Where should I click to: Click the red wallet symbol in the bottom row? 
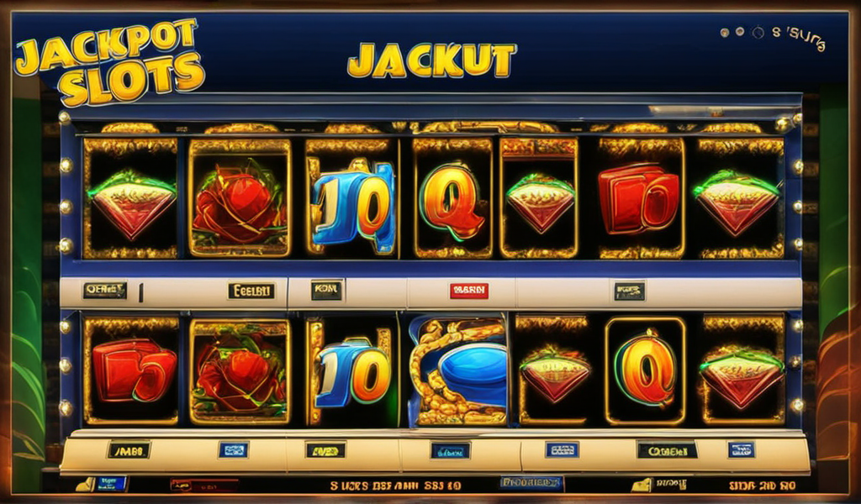134,369
